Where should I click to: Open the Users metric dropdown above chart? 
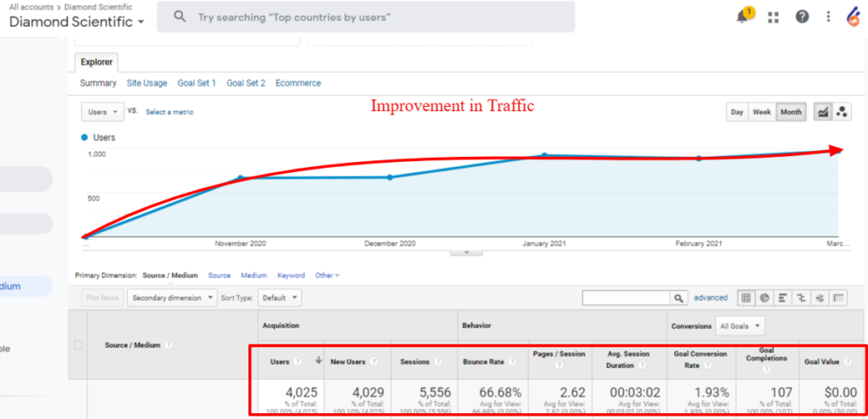pos(103,111)
